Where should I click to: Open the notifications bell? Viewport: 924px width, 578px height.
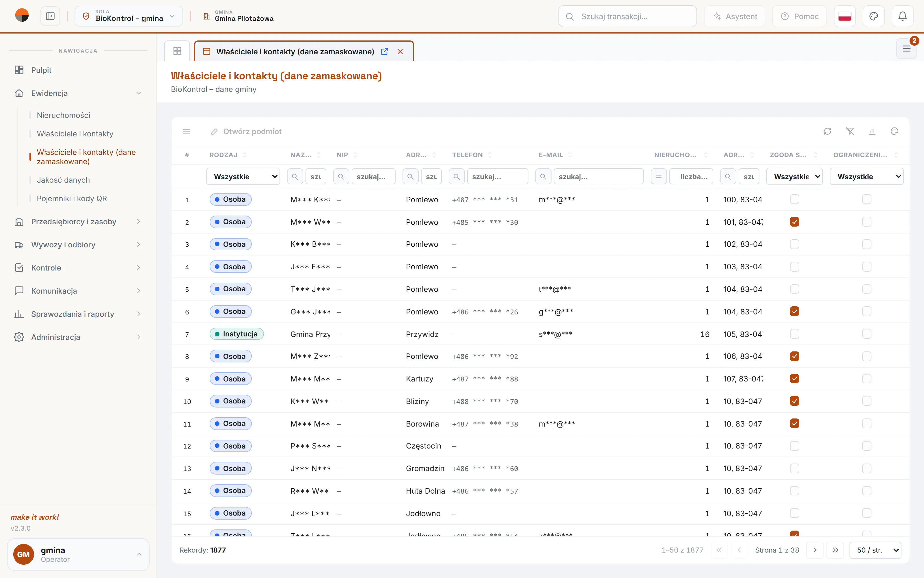(902, 16)
